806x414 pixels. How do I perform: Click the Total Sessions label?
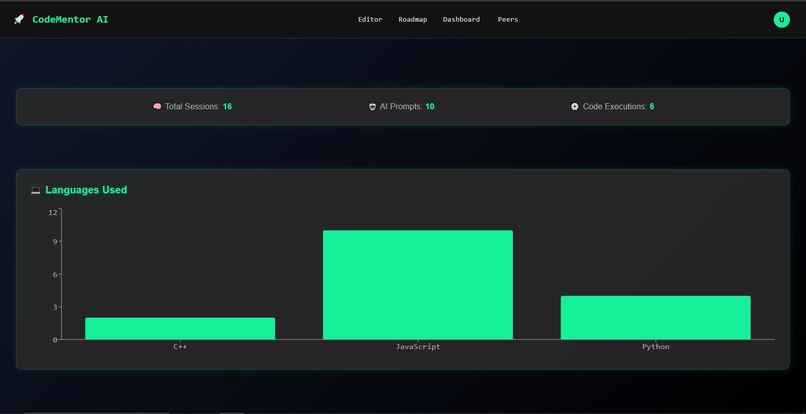pos(193,106)
